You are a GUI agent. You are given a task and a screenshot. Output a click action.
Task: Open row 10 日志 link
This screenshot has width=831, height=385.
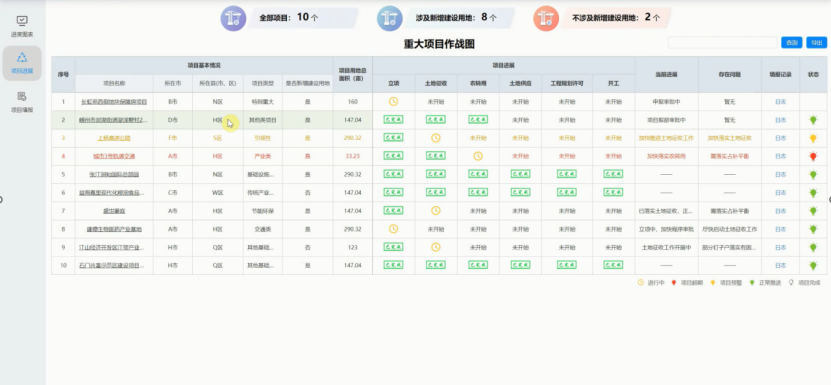click(x=781, y=265)
